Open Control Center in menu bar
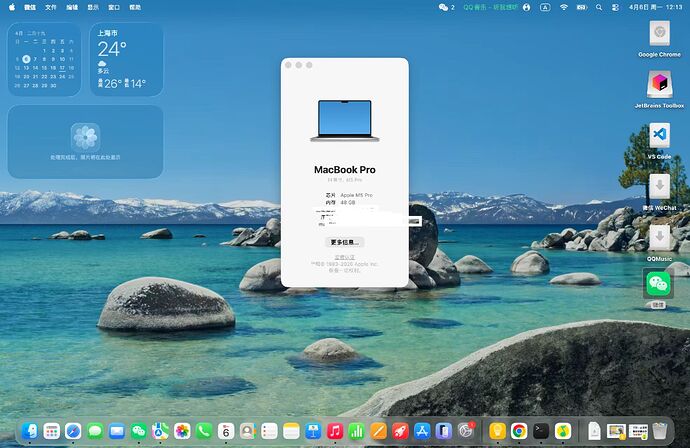Screen dimensions: 690x448 coord(616,7)
